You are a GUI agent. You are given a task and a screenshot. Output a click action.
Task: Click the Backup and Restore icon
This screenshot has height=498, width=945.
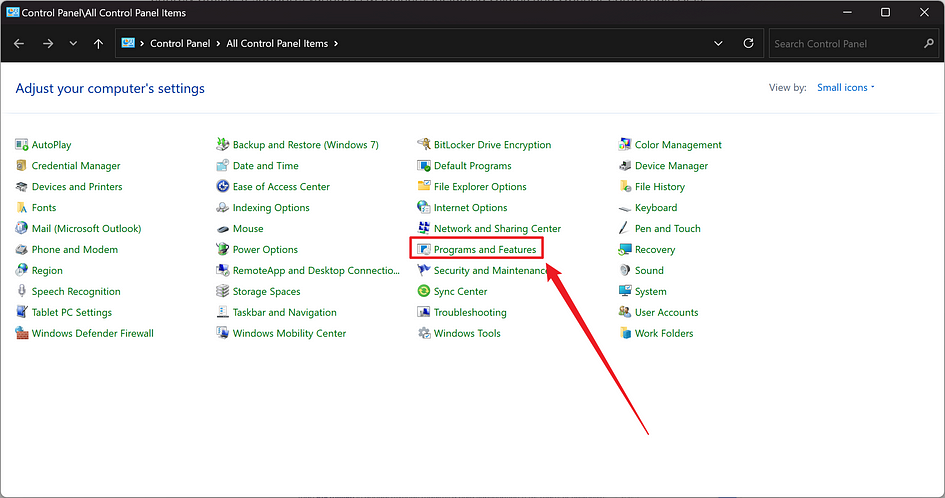[x=222, y=145]
